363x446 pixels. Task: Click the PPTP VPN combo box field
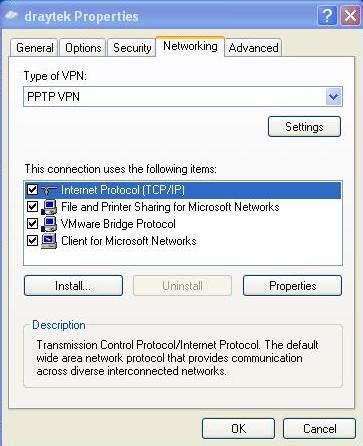tap(183, 97)
